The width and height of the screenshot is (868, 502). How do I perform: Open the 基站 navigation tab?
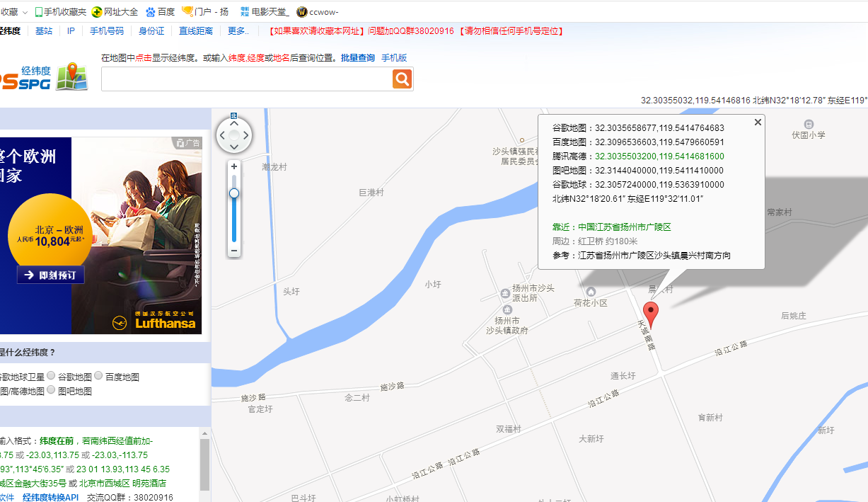[x=44, y=31]
